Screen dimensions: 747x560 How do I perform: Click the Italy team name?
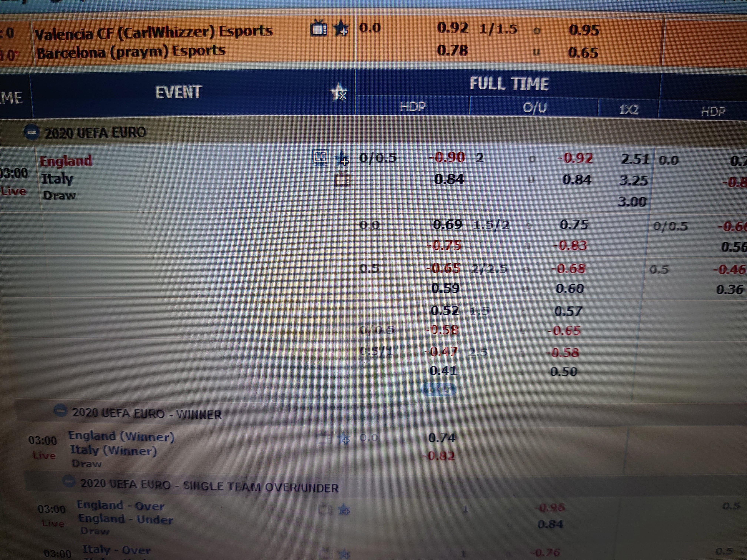(57, 179)
